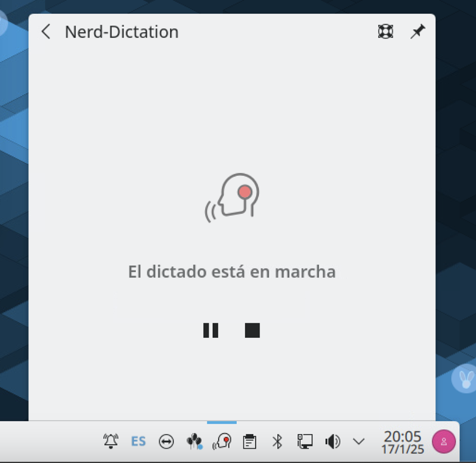Open the clipboard tray applet
The height and width of the screenshot is (463, 476).
point(249,442)
